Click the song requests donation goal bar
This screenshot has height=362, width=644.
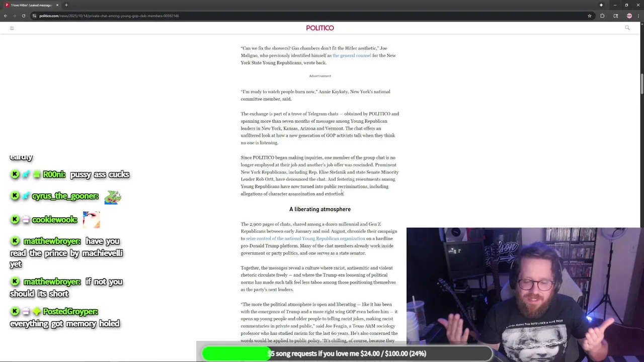347,353
